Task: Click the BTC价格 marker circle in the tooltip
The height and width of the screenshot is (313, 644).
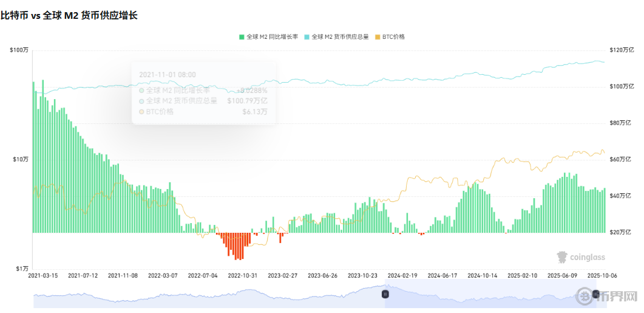Action: click(141, 112)
